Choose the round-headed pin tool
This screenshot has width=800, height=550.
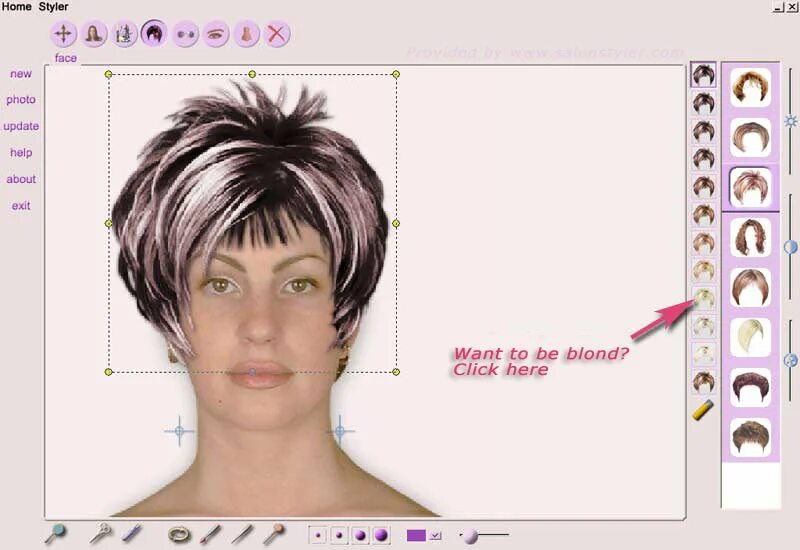(274, 534)
